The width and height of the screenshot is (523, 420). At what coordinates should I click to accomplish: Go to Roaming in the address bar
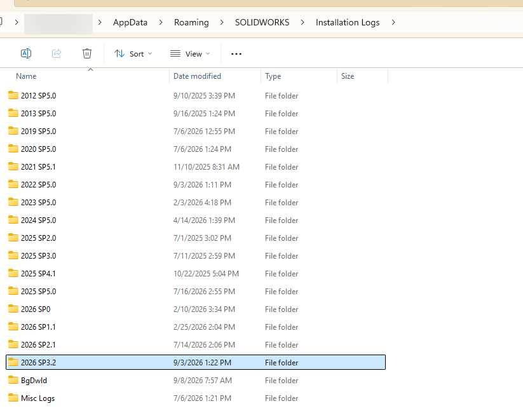coord(191,22)
